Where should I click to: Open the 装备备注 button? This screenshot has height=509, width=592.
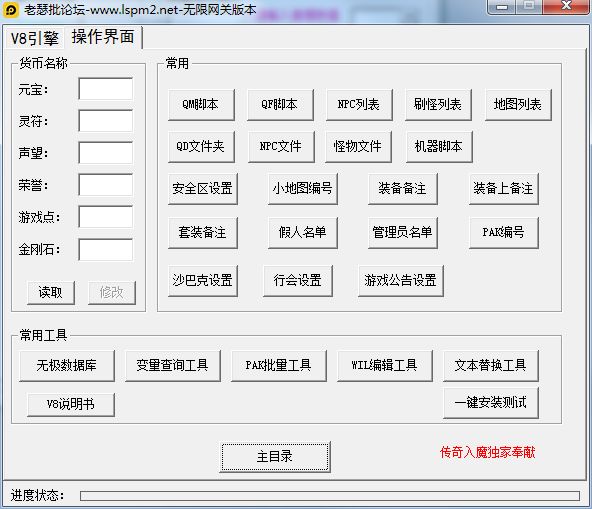click(x=402, y=188)
